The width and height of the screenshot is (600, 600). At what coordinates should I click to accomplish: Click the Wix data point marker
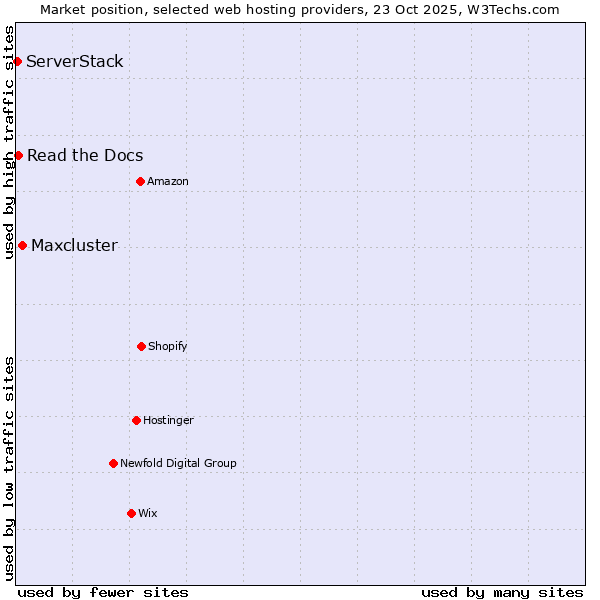131,513
